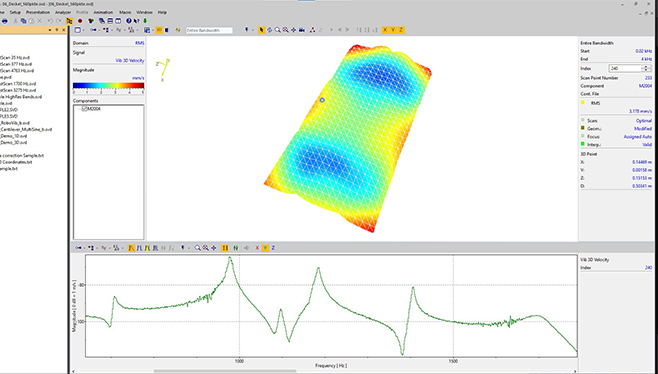The width and height of the screenshot is (658, 374).
Task: Click the highlighted project browser toolbar icon
Action: 69,21
